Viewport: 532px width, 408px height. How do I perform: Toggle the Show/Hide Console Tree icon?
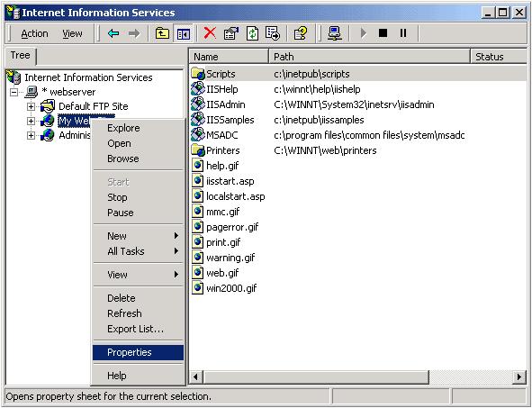click(184, 33)
